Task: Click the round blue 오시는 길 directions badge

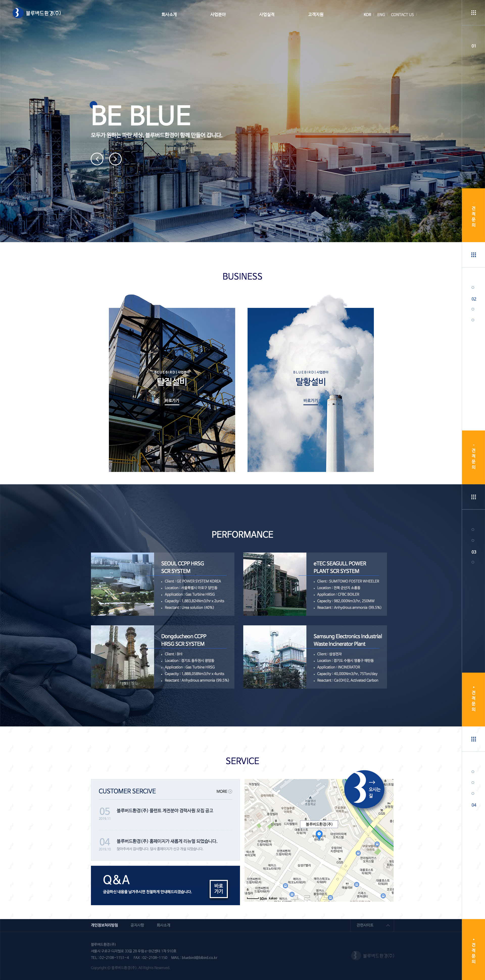Action: [364, 789]
